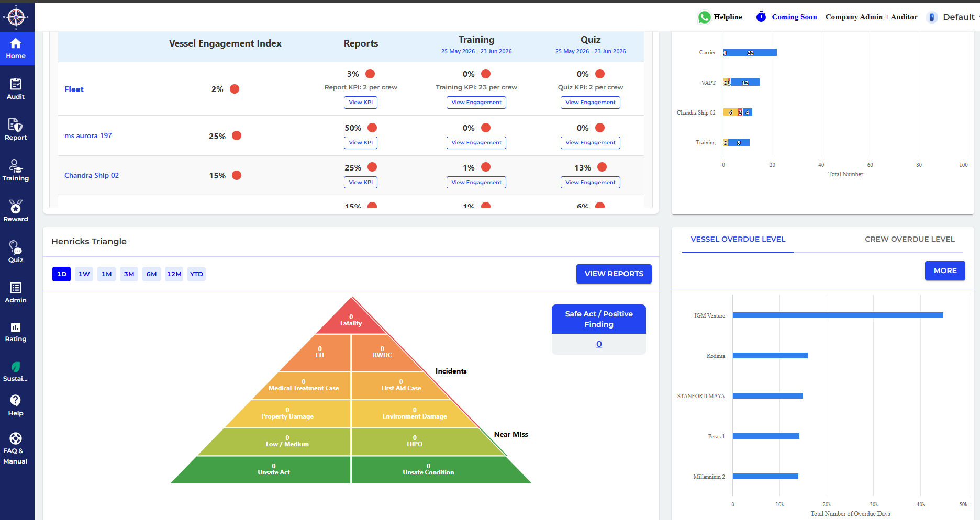This screenshot has width=980, height=520.
Task: Open ms aurora 197 Training View Engagement
Action: [476, 143]
